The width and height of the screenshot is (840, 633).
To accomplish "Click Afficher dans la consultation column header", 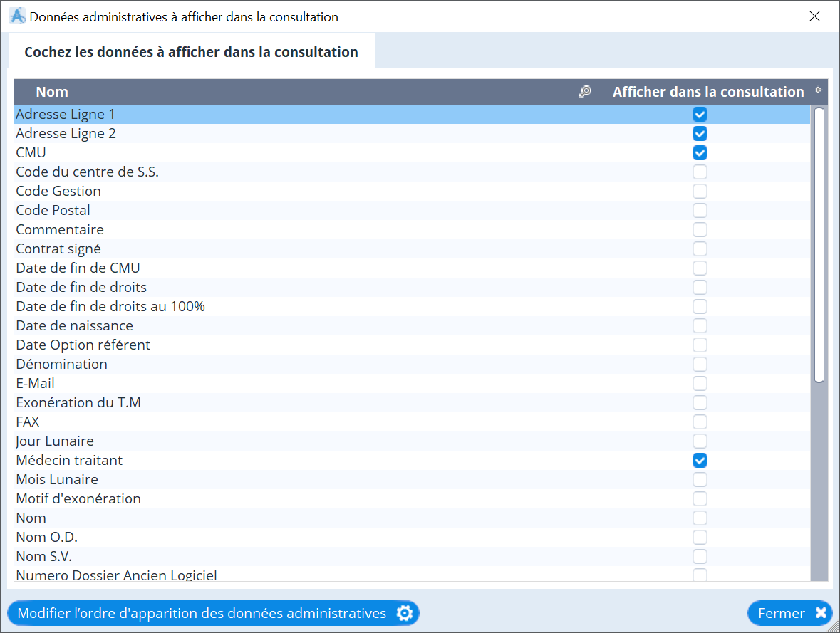I will pyautogui.click(x=707, y=92).
